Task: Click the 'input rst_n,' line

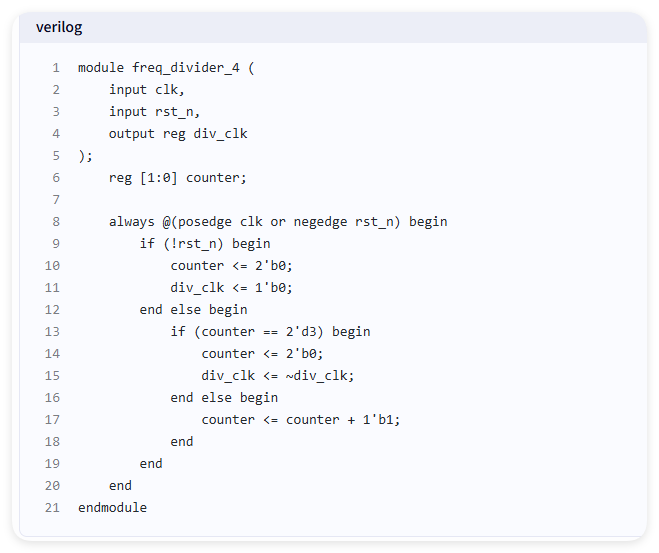Action: click(154, 112)
